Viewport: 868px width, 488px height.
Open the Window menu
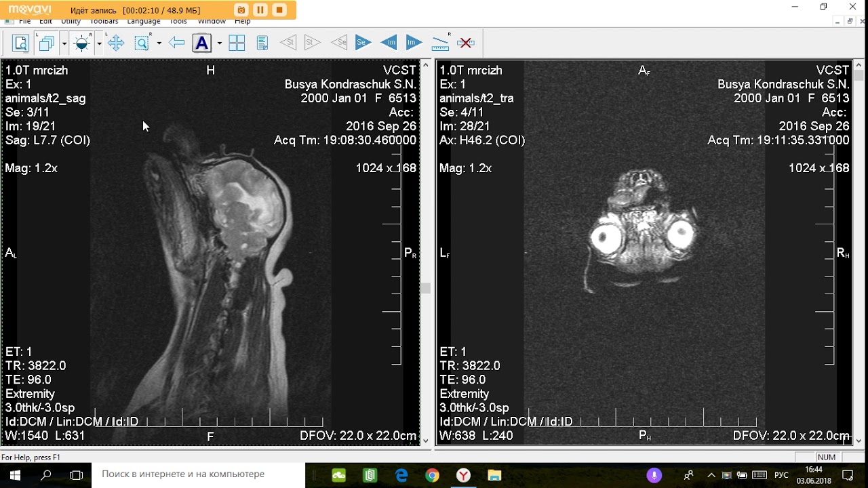click(x=212, y=22)
